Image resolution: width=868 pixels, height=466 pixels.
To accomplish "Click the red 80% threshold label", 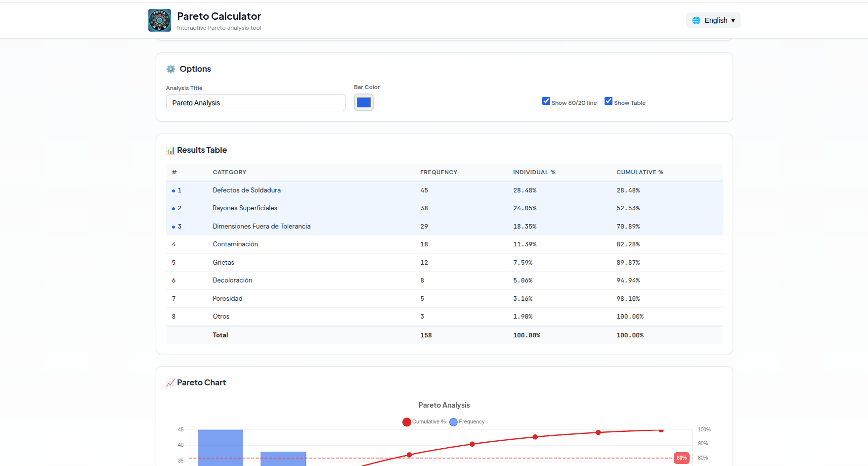I will [682, 458].
